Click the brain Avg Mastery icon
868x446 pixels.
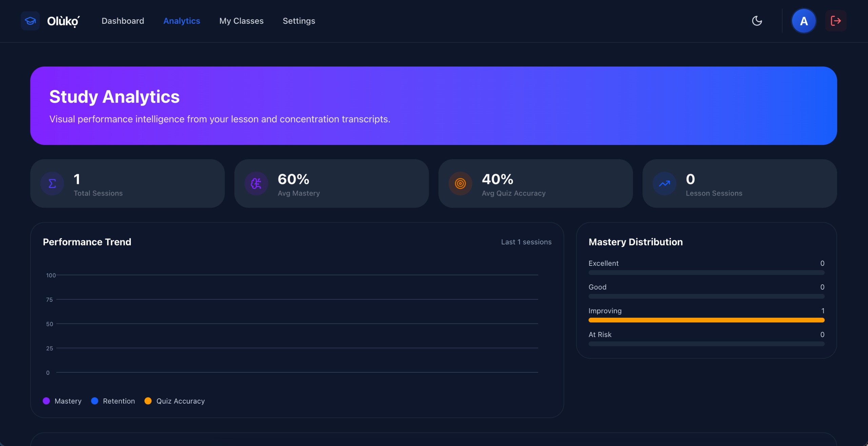(x=256, y=184)
